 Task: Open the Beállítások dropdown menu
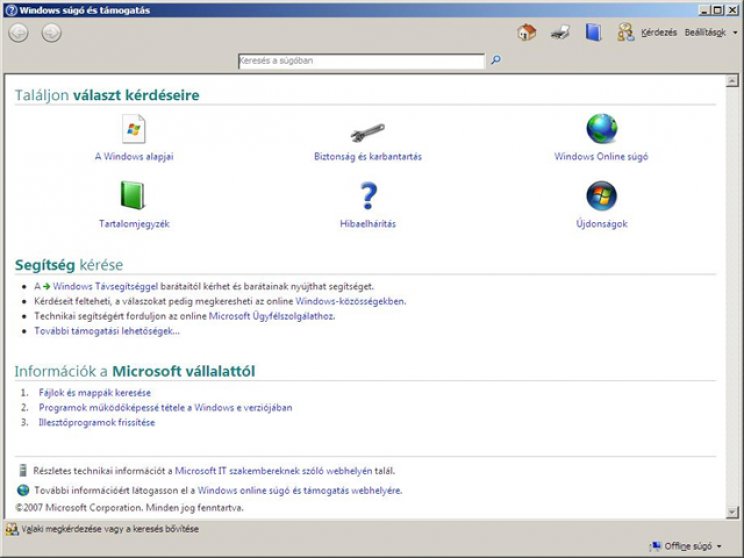coord(711,33)
